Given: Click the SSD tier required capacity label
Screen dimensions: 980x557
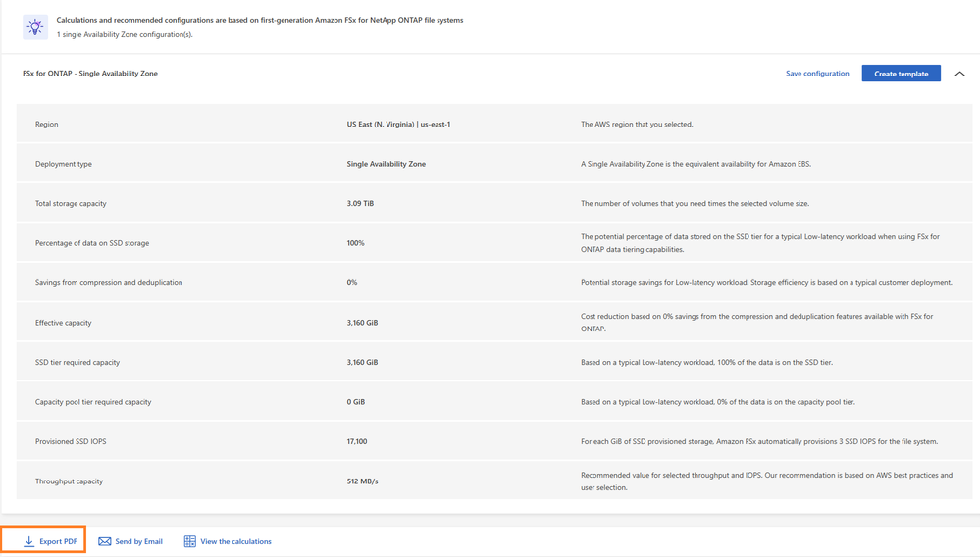Looking at the screenshot, I should [77, 363].
